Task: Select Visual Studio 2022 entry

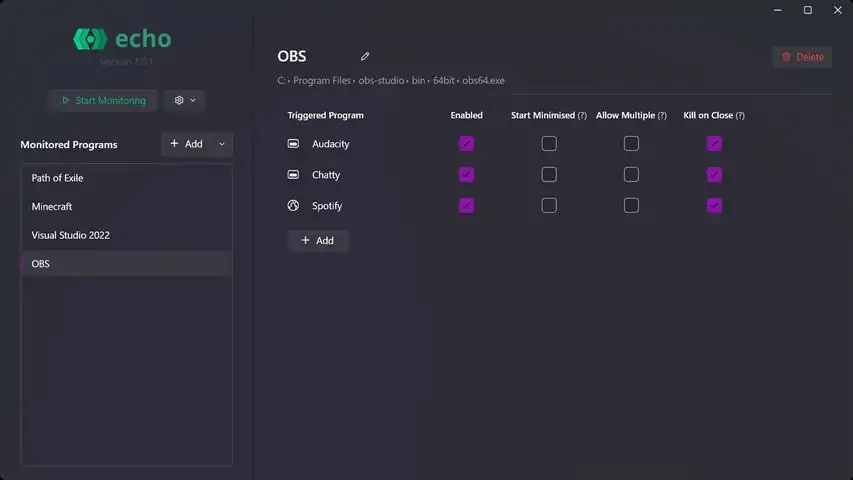Action: click(x=127, y=235)
